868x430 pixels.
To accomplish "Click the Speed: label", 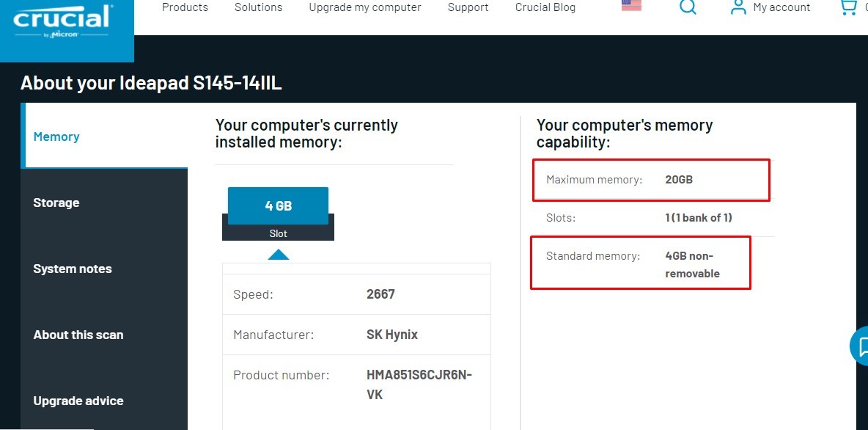I will pyautogui.click(x=253, y=294).
